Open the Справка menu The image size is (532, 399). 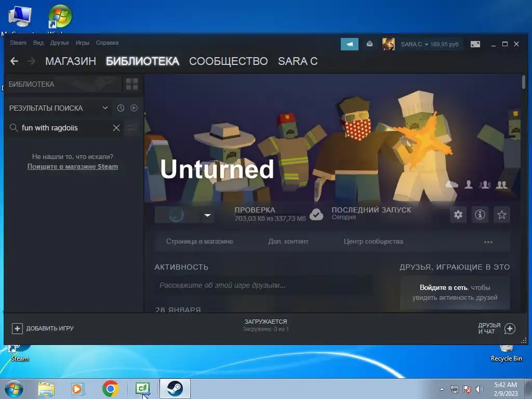pos(107,43)
